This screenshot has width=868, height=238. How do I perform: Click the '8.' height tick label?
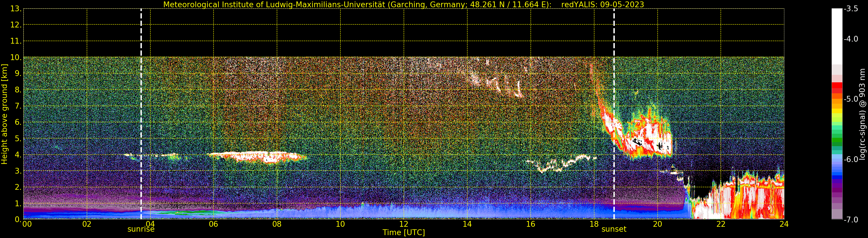(18, 90)
